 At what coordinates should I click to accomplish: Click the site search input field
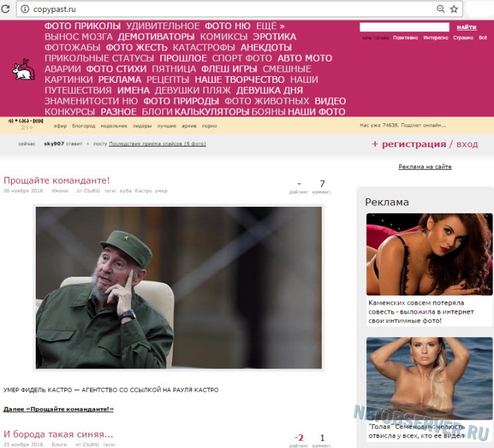click(x=404, y=27)
